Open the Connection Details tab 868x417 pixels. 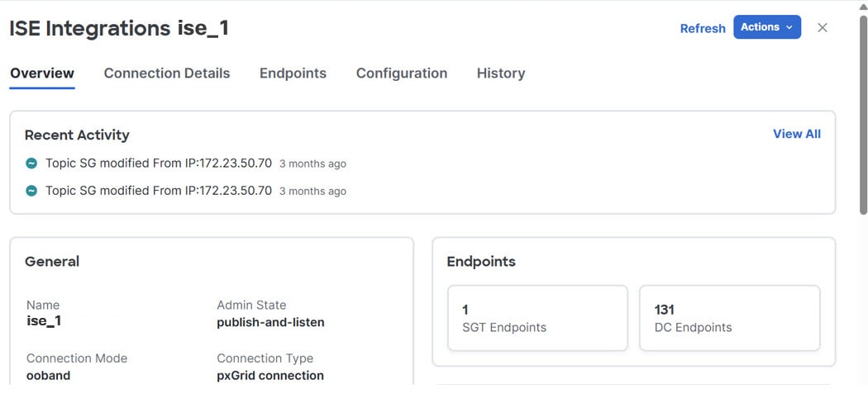[x=167, y=73]
